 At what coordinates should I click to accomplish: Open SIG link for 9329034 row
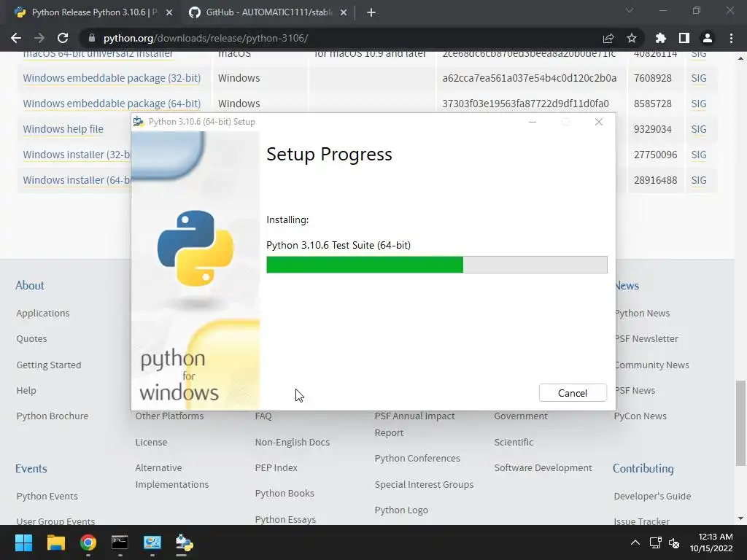pyautogui.click(x=699, y=129)
